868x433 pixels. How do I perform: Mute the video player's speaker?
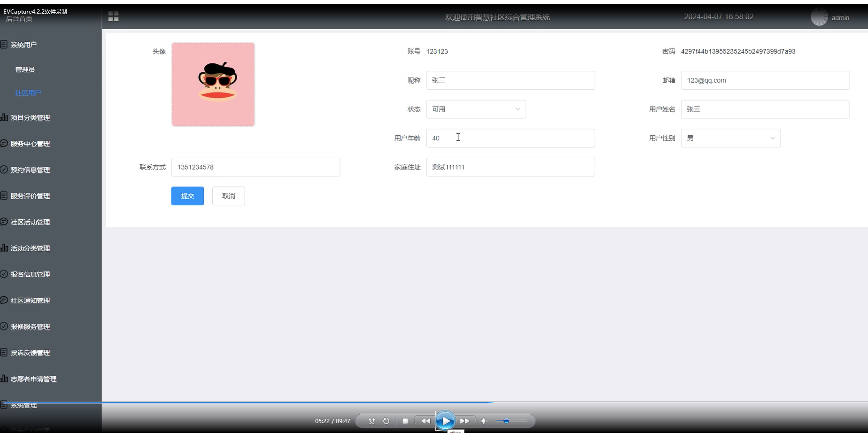(x=484, y=421)
